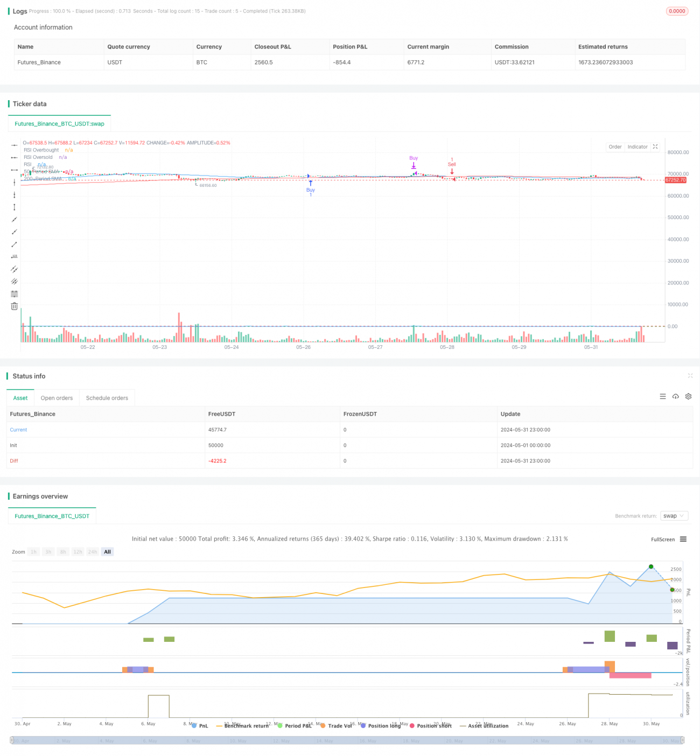Click the Sell marker on the chart

pyautogui.click(x=452, y=164)
